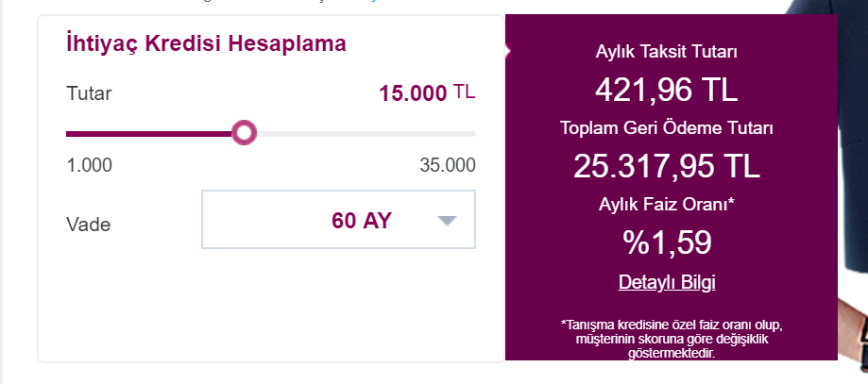Click the İhtiyaç Kredisi Hesaplama heading

206,43
